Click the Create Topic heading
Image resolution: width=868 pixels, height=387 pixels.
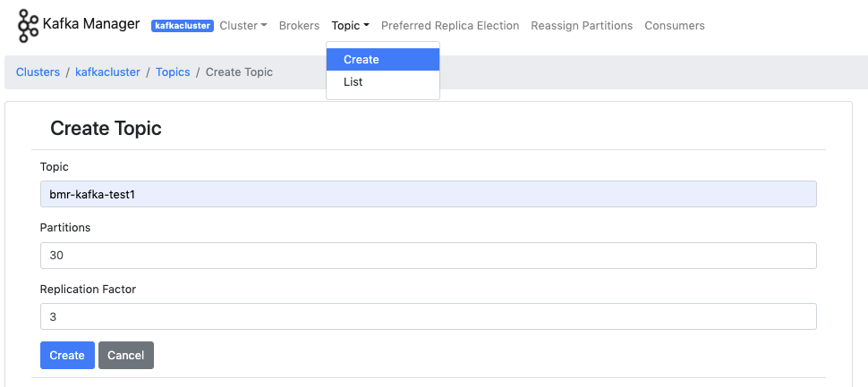[106, 129]
